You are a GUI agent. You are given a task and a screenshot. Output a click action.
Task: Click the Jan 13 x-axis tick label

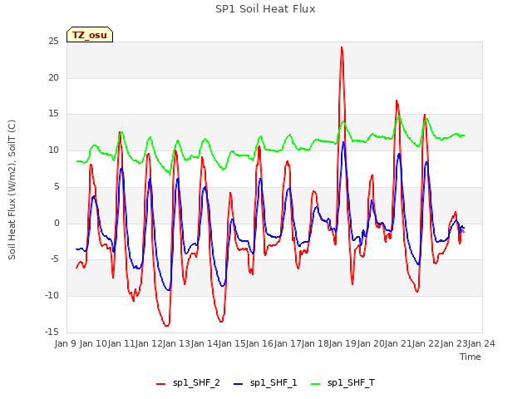point(176,343)
